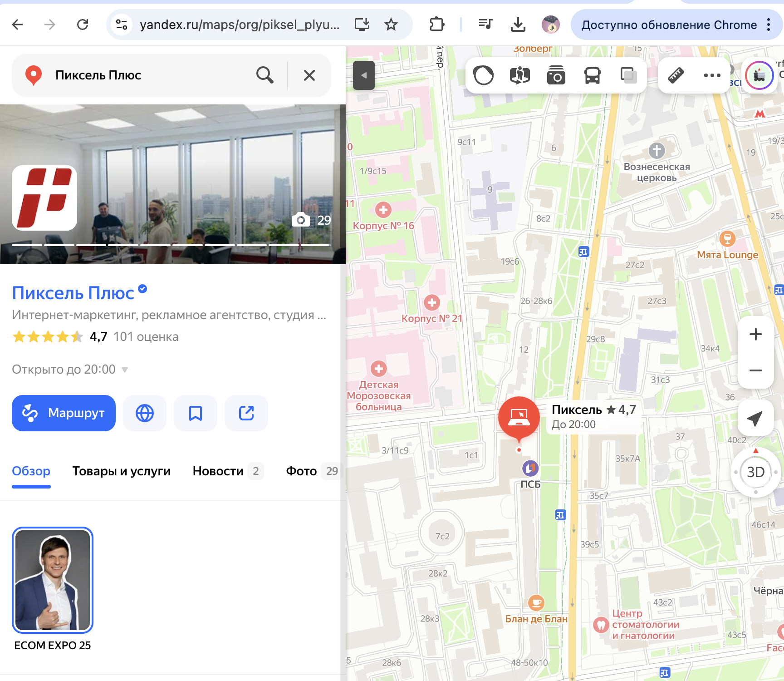
Task: Zoom in the map with plus button
Action: pos(756,334)
